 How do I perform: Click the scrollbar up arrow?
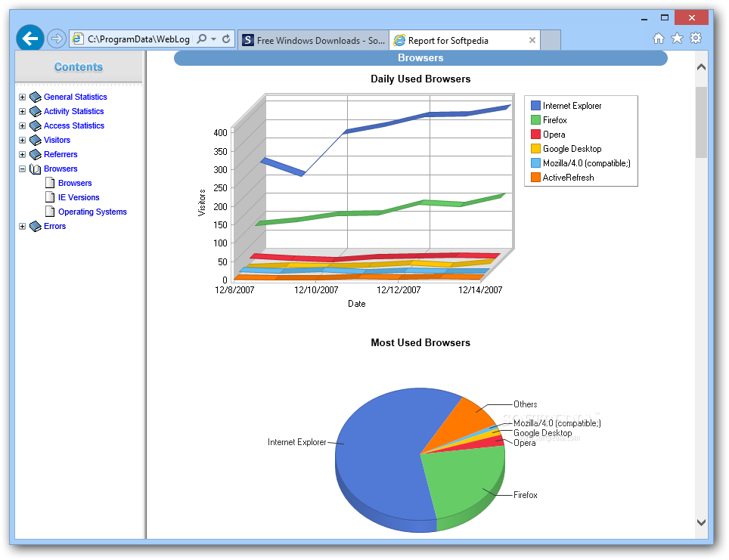[701, 67]
